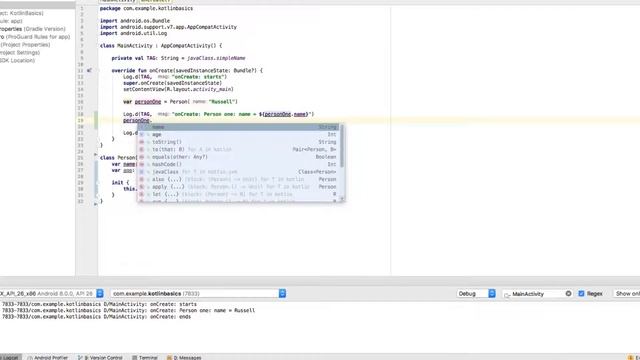The width and height of the screenshot is (640, 360).
Task: Clear the MainActivity logcat search filter
Action: (x=568, y=293)
